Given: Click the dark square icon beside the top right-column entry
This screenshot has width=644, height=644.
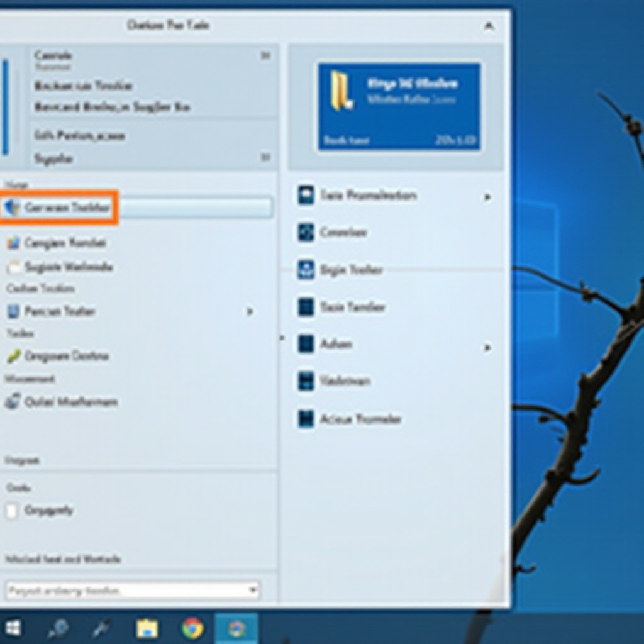Looking at the screenshot, I should pos(306,196).
